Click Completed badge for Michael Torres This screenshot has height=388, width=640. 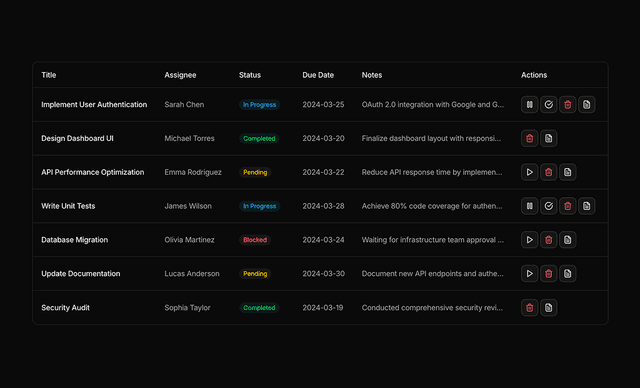(x=259, y=138)
